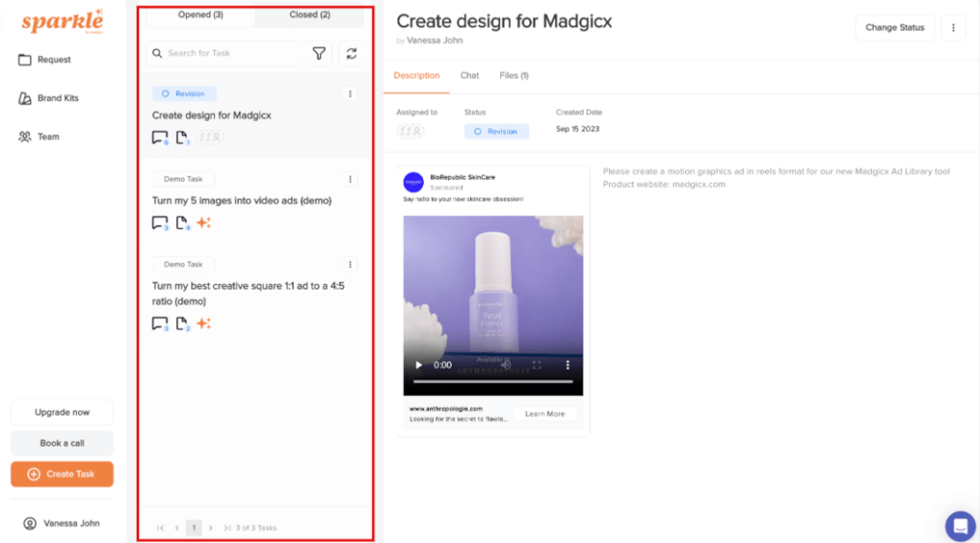This screenshot has width=980, height=543.
Task: Click sparkle AI icon on 4:5 ratio demo task
Action: click(x=204, y=323)
